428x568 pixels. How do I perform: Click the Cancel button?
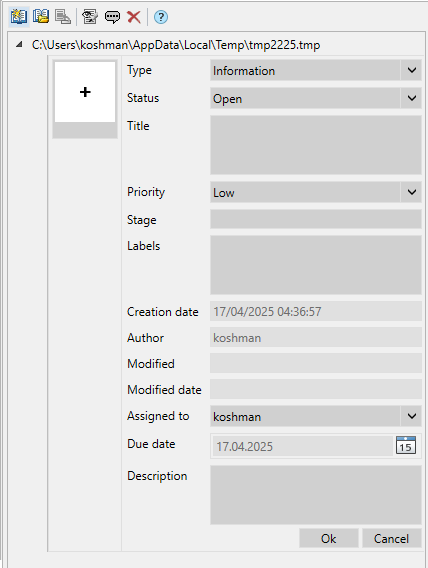tap(391, 538)
